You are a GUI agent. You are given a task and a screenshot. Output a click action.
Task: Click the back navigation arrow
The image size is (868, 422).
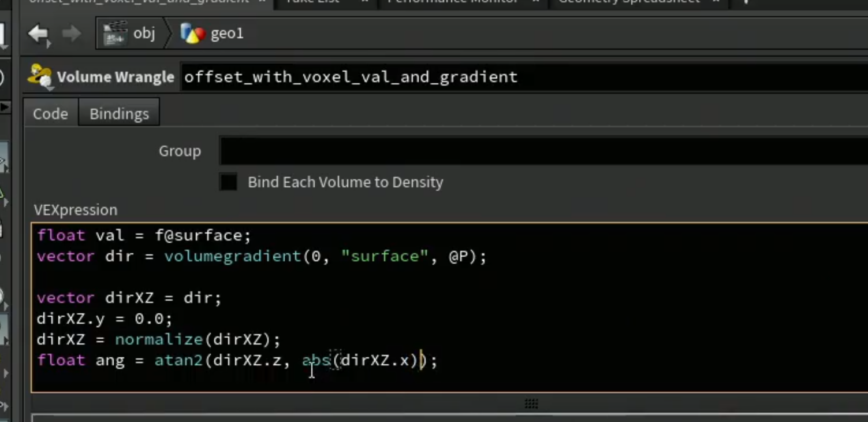(x=39, y=34)
